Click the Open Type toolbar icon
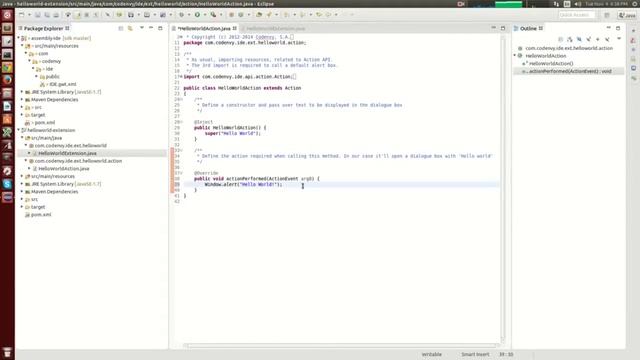640x360 pixels. coord(259,15)
